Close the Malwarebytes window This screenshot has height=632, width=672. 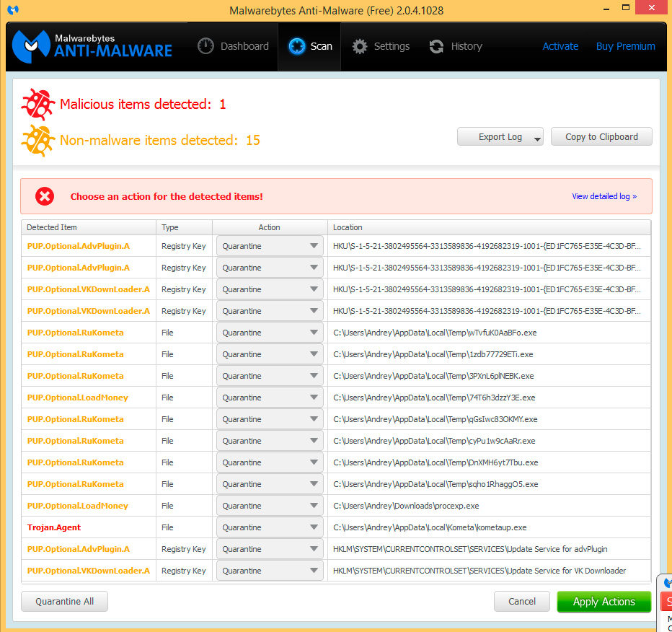(651, 8)
